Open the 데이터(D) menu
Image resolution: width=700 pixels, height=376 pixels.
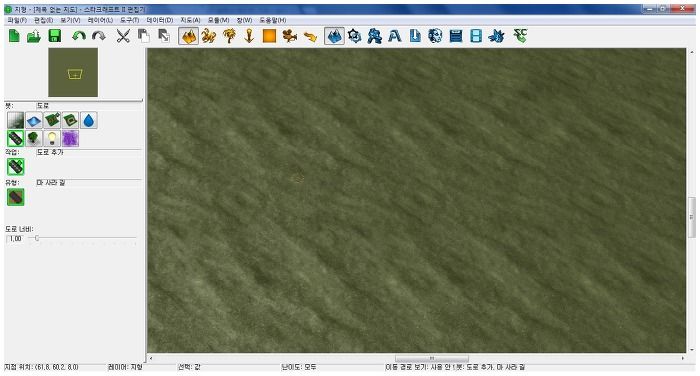coord(159,20)
